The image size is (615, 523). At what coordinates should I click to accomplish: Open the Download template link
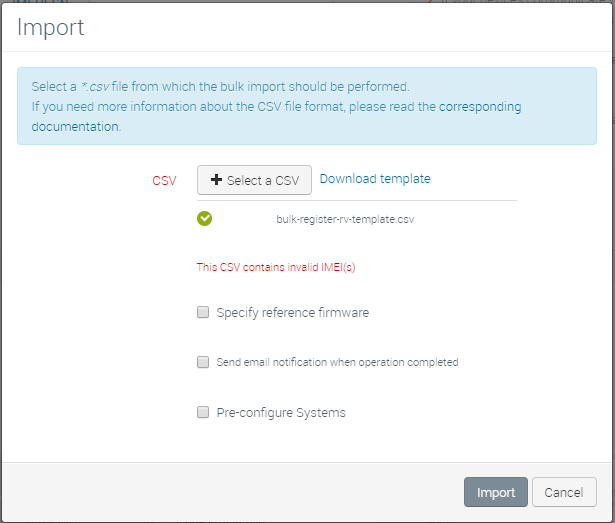(x=375, y=179)
